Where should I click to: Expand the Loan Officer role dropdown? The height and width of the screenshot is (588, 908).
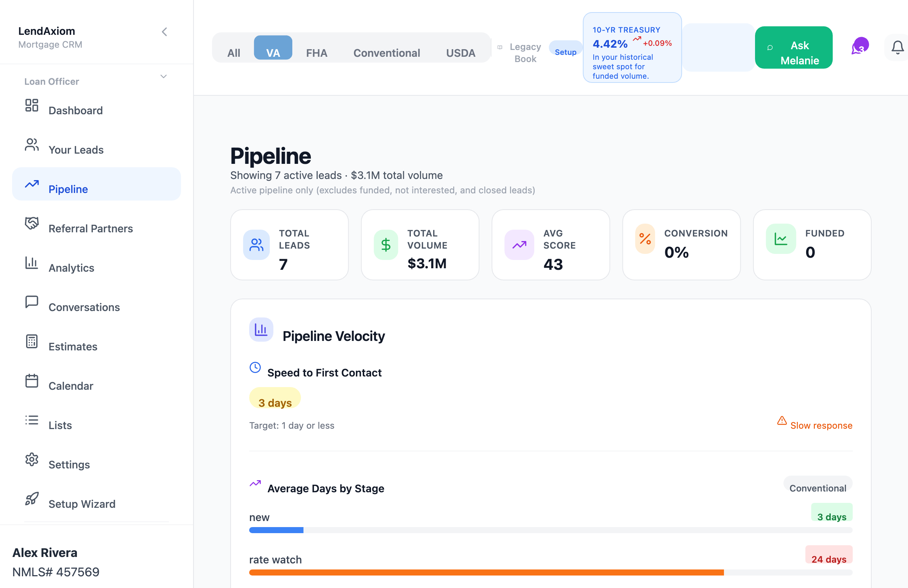point(164,76)
